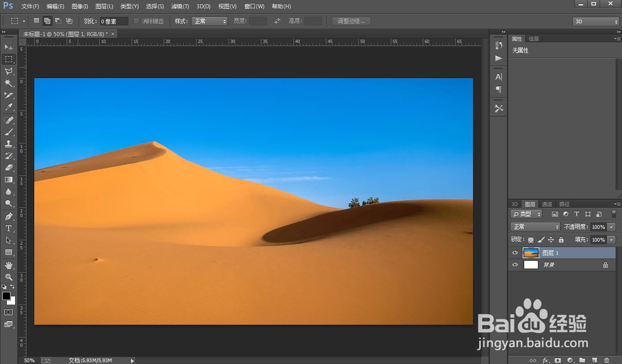The image size is (622, 364).
Task: Toggle lock all for layer
Action: [x=561, y=240]
